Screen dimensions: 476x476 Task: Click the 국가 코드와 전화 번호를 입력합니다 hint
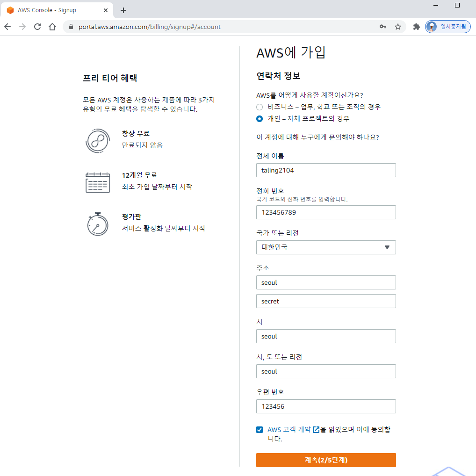302,199
